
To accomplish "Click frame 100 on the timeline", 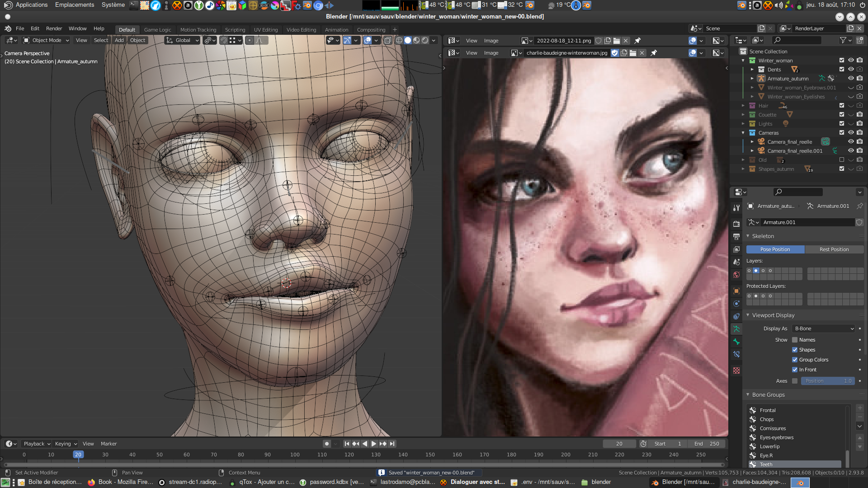I will click(x=295, y=455).
